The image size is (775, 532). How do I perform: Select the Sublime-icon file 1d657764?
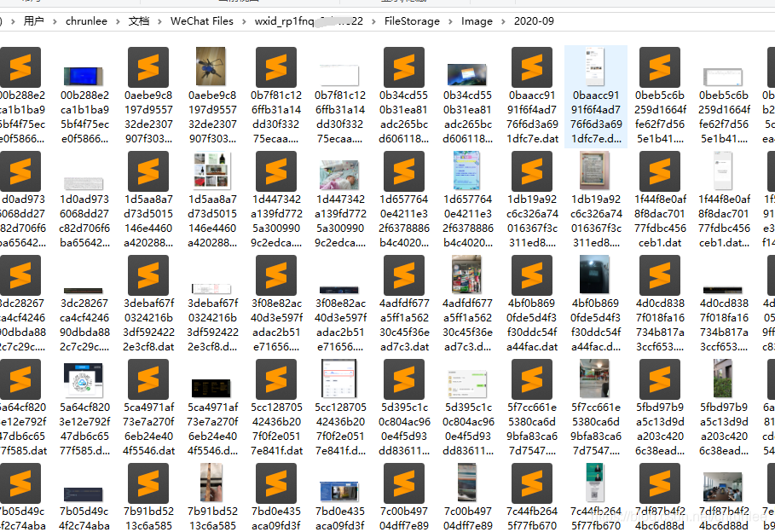point(404,171)
